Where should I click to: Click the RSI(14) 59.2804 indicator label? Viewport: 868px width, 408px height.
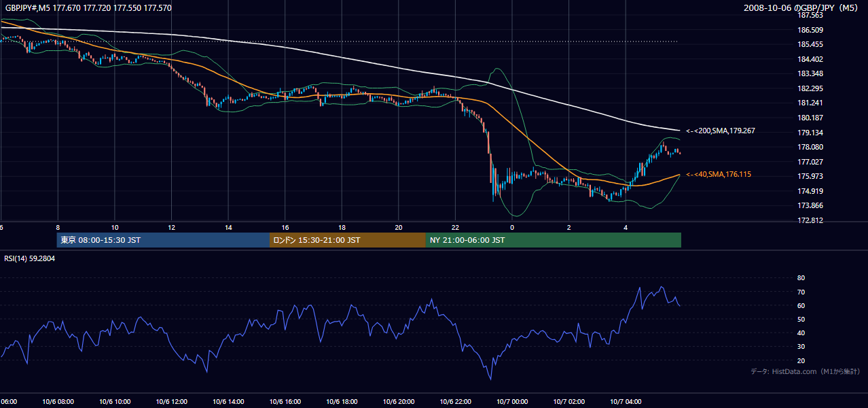[x=30, y=258]
